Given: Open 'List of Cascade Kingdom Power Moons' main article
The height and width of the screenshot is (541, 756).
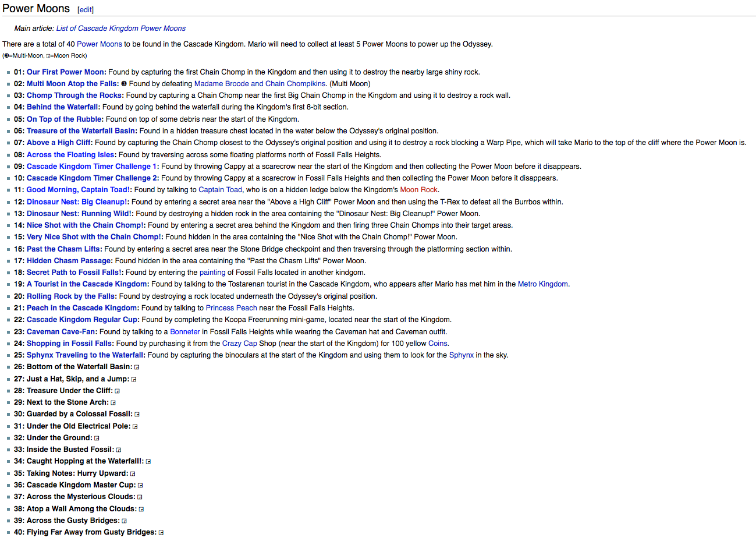Looking at the screenshot, I should (121, 29).
